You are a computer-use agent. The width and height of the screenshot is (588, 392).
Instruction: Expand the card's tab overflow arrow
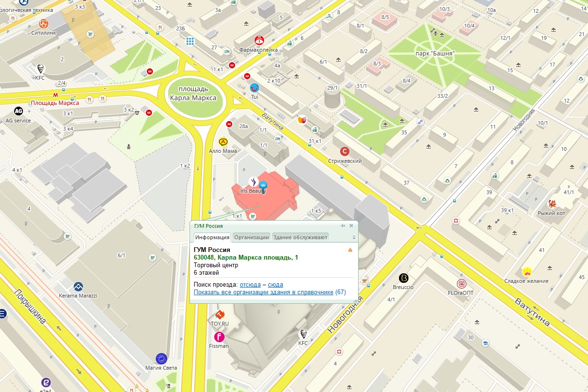(354, 237)
